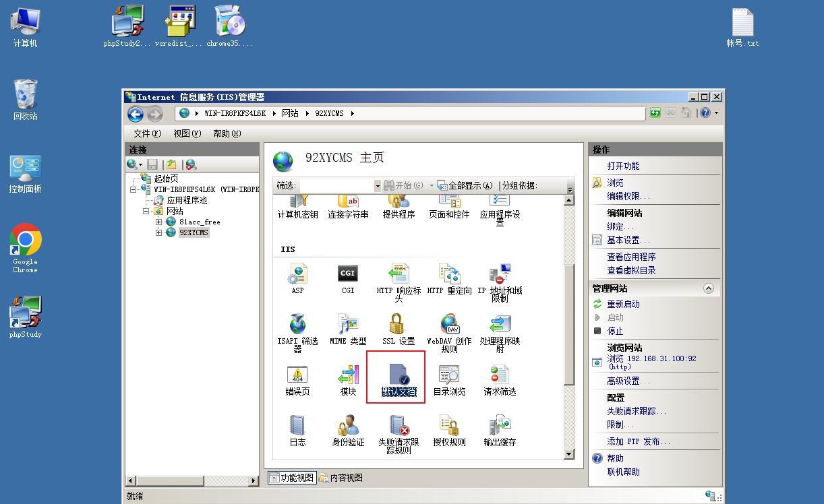
Task: Launch Google Chrome from the desktop
Action: pyautogui.click(x=26, y=243)
